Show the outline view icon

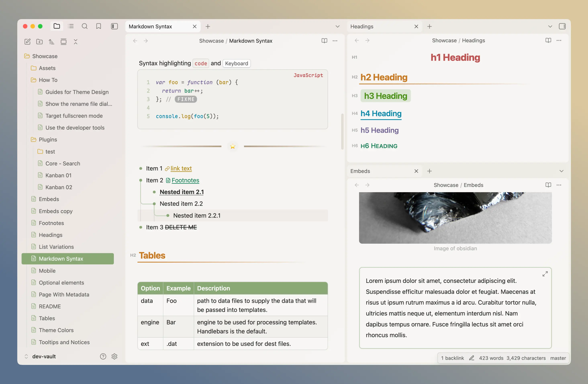pos(71,26)
